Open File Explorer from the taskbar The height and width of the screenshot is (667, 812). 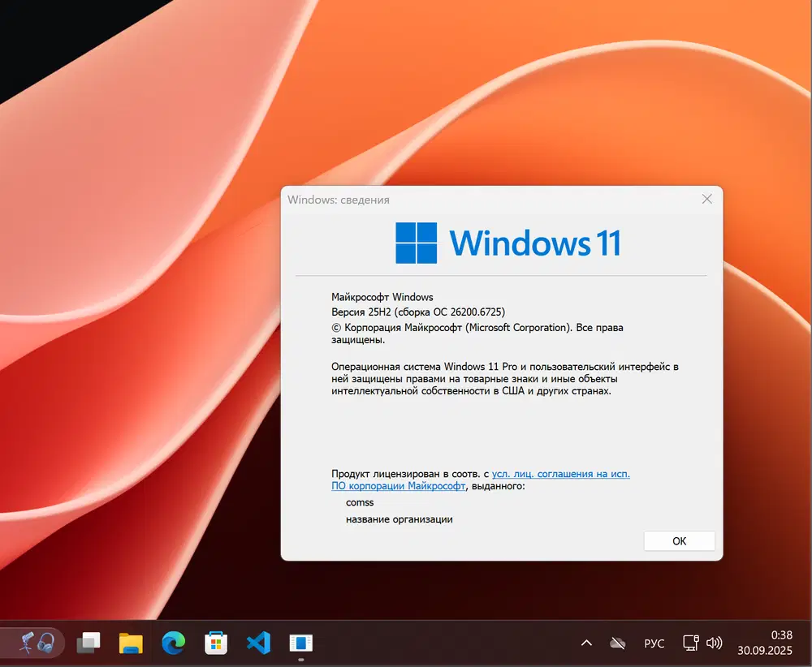point(130,642)
